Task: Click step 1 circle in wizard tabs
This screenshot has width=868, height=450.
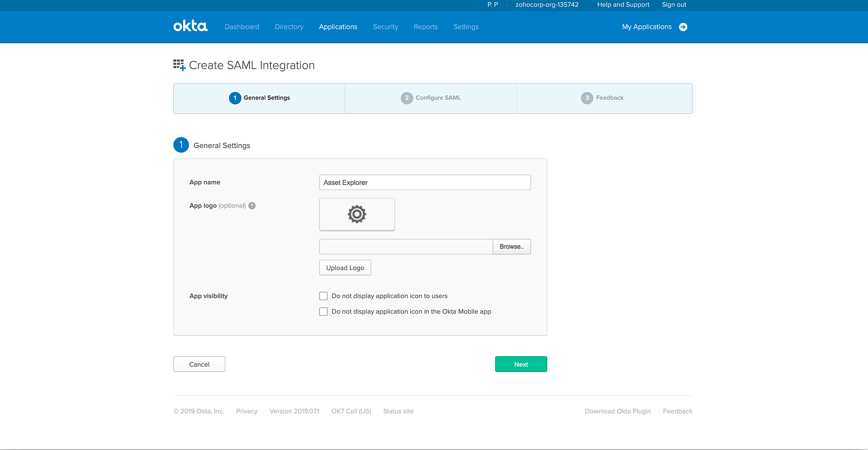Action: click(x=235, y=98)
